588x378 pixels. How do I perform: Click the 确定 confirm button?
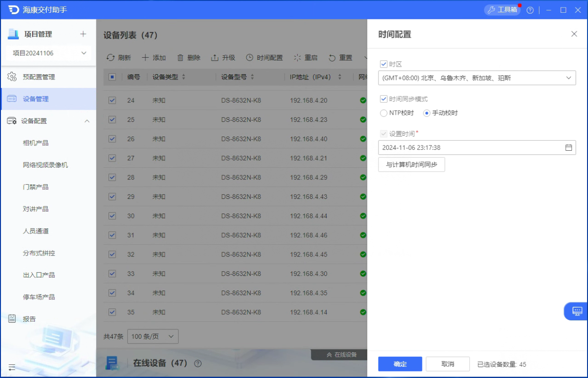[x=400, y=364]
